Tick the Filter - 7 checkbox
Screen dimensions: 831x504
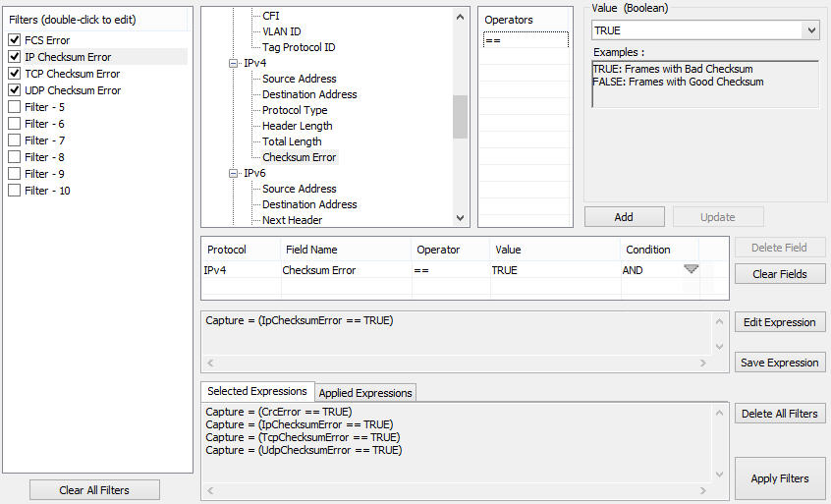coord(15,140)
